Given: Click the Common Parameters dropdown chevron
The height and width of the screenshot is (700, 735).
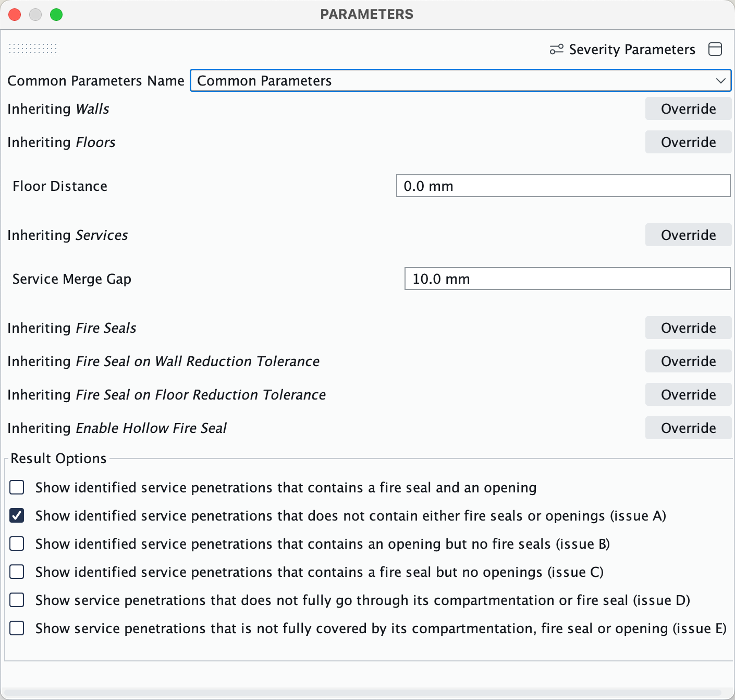Looking at the screenshot, I should (x=721, y=80).
